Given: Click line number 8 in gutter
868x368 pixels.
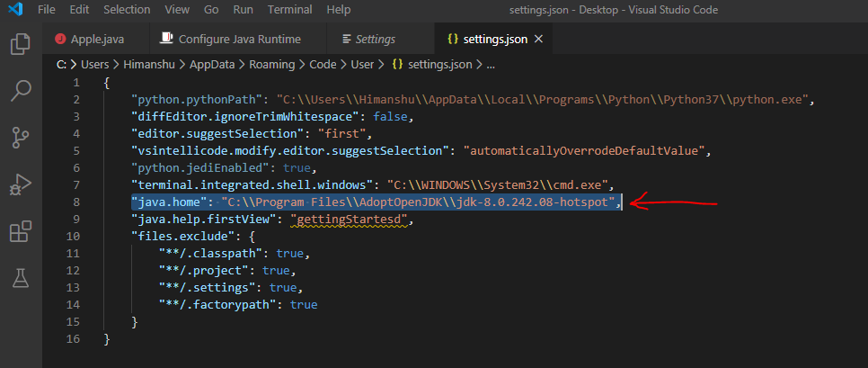Looking at the screenshot, I should click(76, 202).
